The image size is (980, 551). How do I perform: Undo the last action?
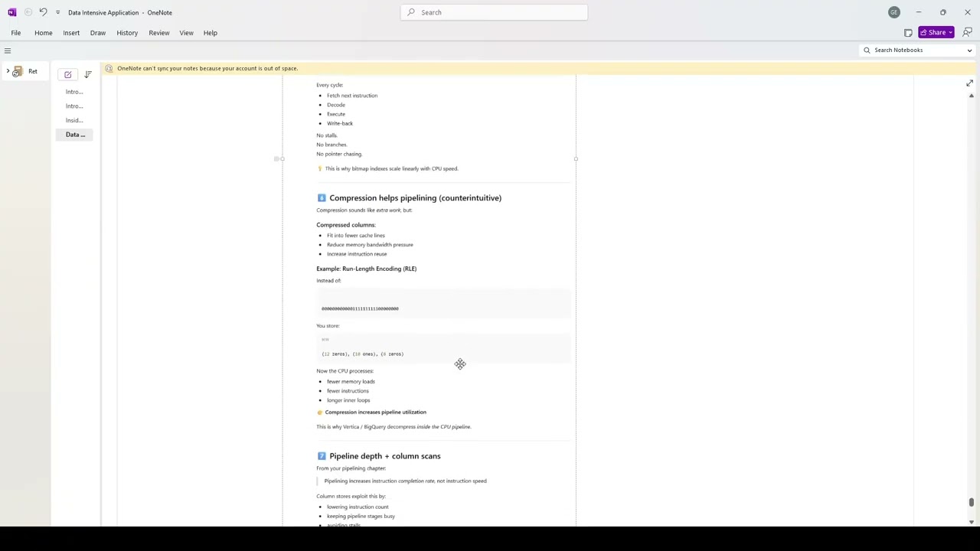[43, 12]
